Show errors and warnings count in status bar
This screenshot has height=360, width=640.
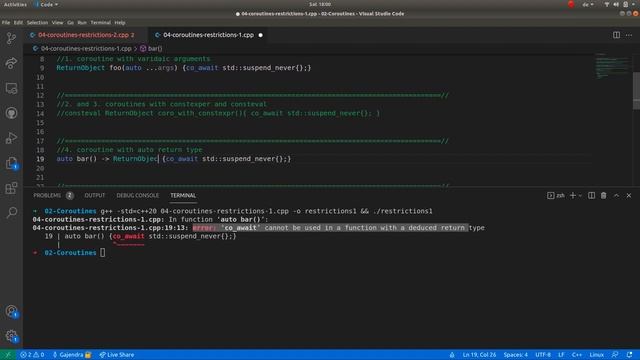pyautogui.click(x=32, y=355)
